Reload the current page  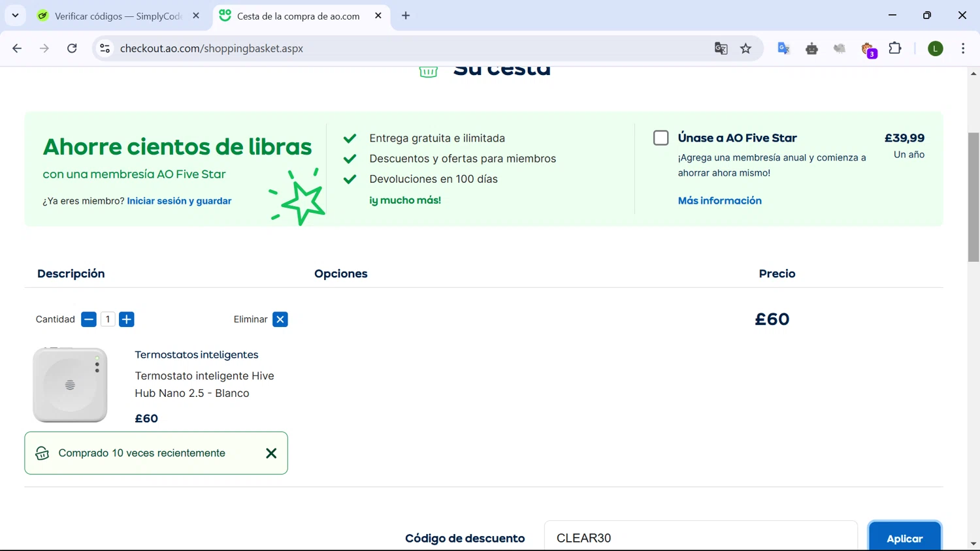click(72, 48)
